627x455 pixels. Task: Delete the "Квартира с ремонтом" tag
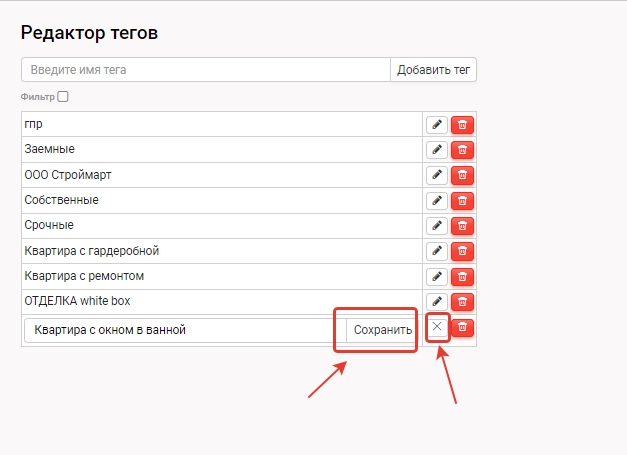tap(462, 276)
